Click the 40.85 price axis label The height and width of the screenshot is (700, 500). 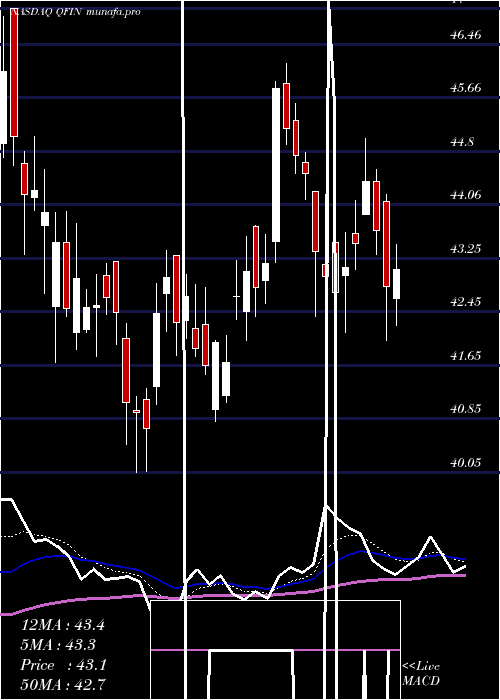point(466,408)
